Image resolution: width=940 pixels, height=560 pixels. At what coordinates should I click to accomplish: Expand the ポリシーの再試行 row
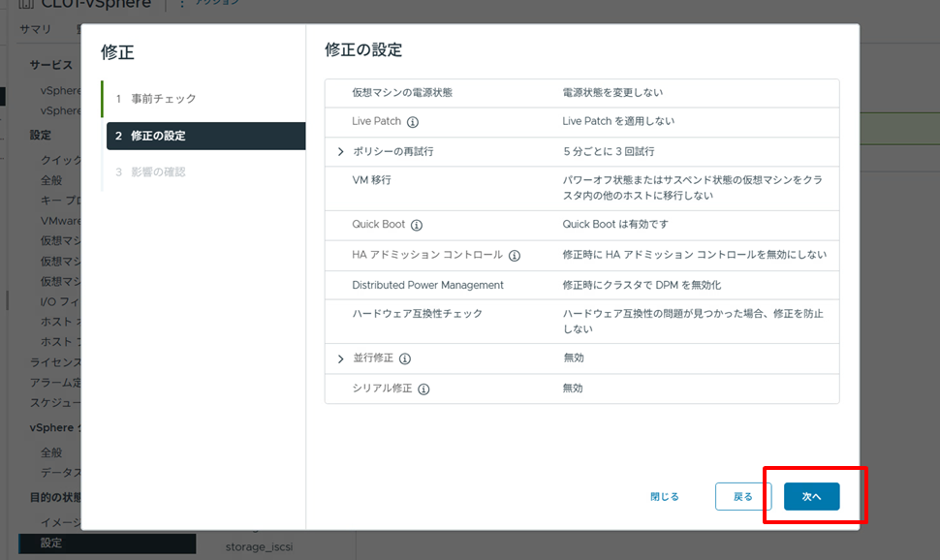point(340,152)
